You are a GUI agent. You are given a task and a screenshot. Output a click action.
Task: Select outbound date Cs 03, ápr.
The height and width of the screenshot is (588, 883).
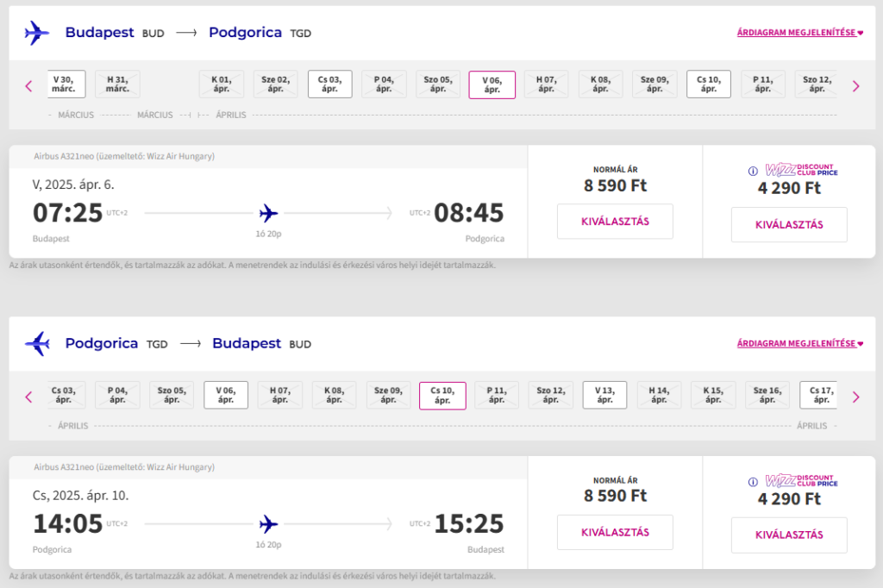tap(330, 84)
